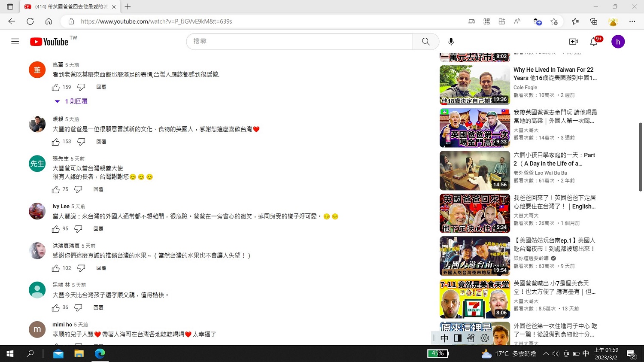The image size is (644, 362).
Task: Open Mail app from taskbar
Action: [58, 353]
